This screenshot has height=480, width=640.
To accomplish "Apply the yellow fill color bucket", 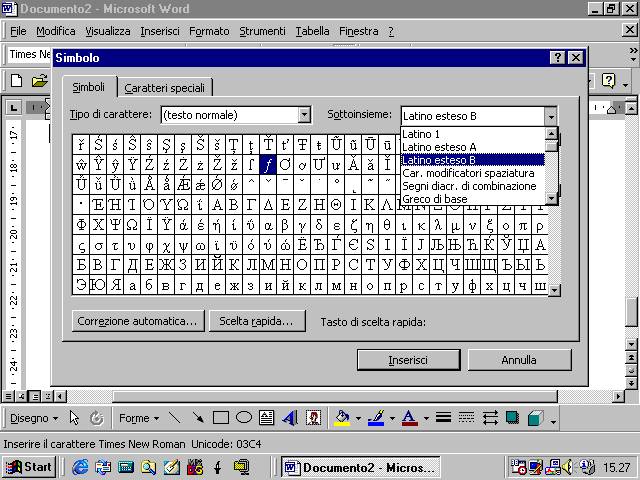I will tap(342, 418).
